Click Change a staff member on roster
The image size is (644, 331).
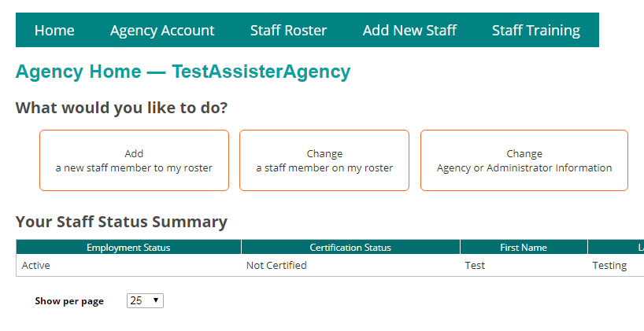point(324,160)
